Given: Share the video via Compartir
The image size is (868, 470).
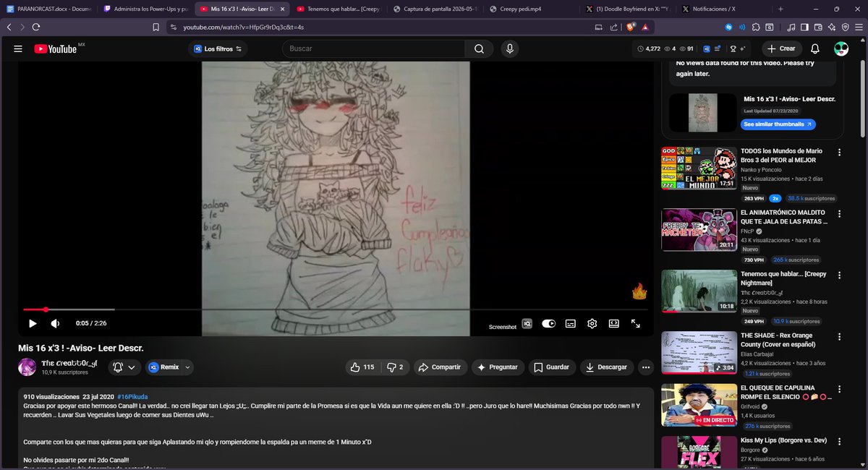Looking at the screenshot, I should [x=439, y=367].
